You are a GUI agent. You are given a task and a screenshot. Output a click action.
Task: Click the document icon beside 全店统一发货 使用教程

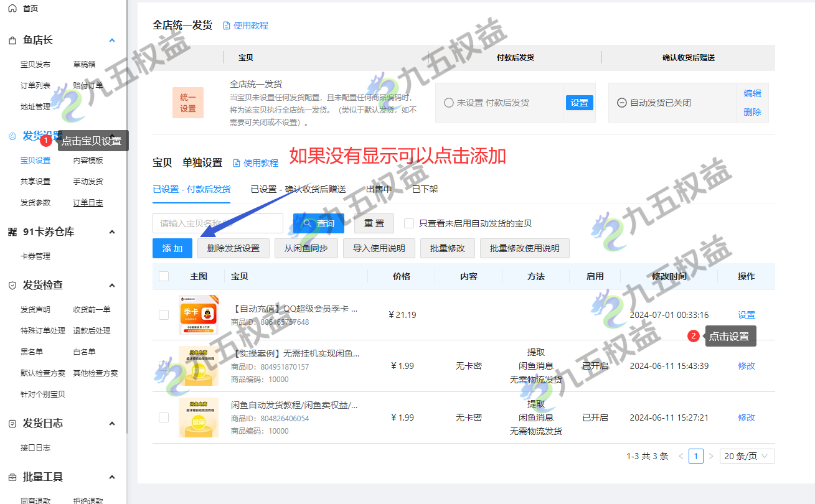tap(227, 26)
